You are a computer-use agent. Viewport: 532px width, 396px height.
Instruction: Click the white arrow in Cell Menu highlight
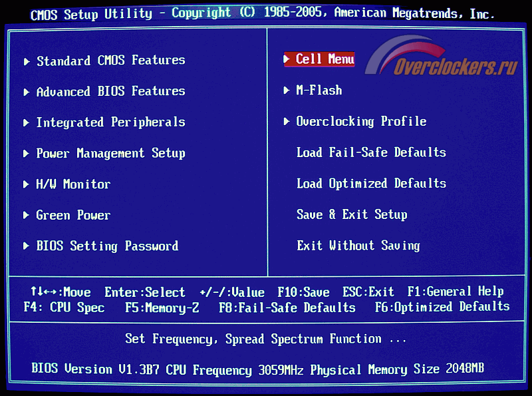(287, 59)
